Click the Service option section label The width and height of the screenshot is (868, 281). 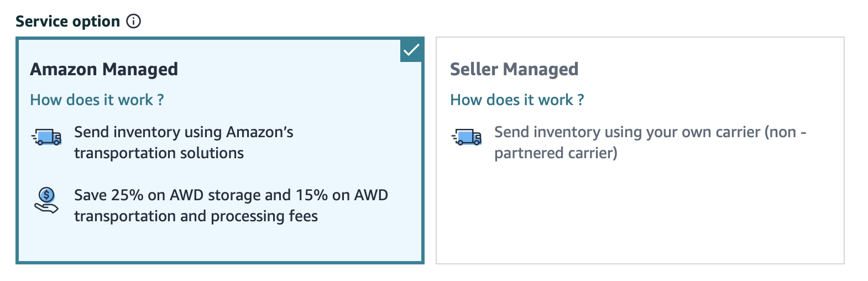(x=67, y=21)
